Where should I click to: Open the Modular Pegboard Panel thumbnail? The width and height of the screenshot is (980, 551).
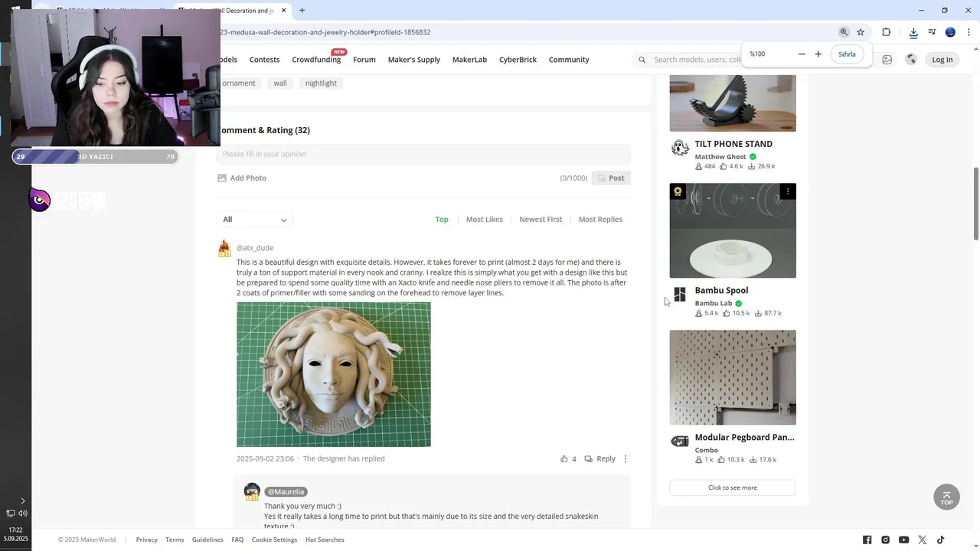coord(733,377)
